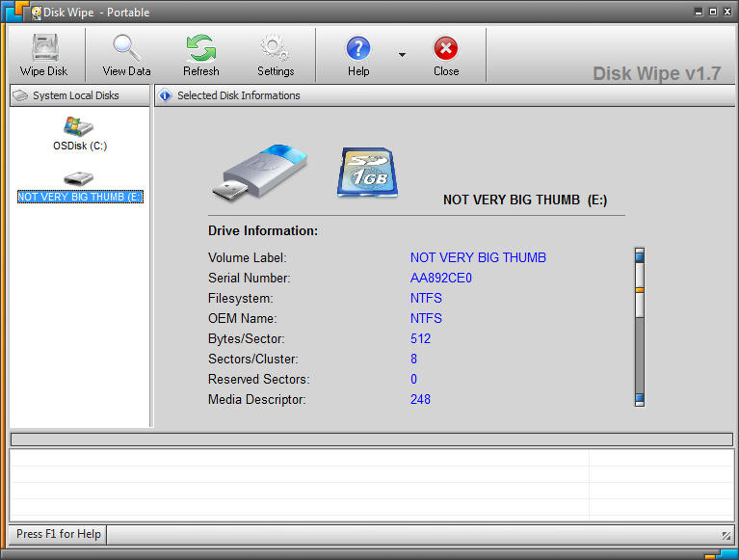Click the Media Descriptor value 248
This screenshot has width=739, height=560.
point(420,400)
